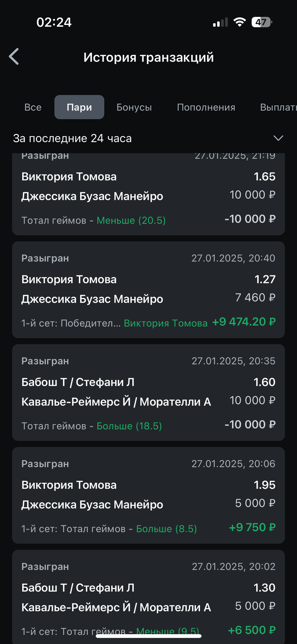
Task: Open the 'Выплаты' tab
Action: pos(278,107)
